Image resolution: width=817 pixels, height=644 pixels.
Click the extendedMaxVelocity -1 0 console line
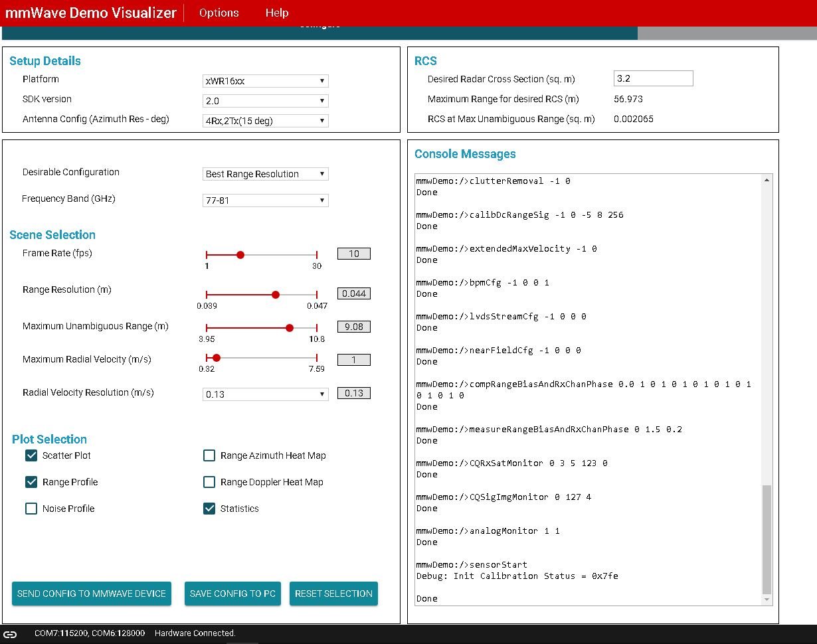(x=507, y=248)
